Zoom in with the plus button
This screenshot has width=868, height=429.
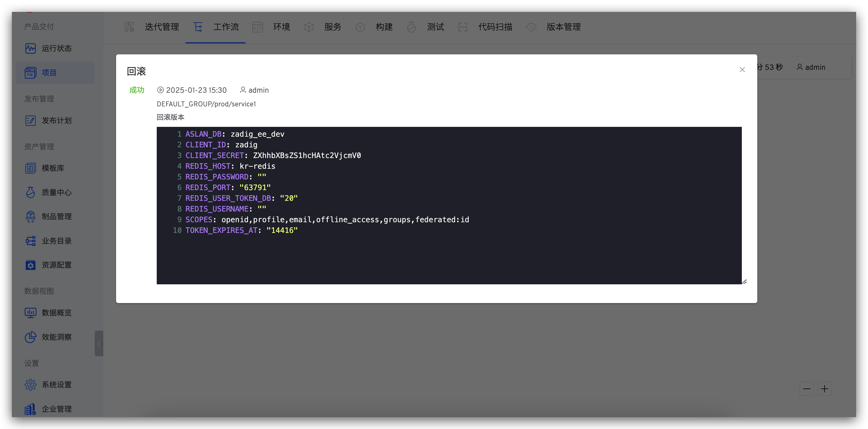824,389
